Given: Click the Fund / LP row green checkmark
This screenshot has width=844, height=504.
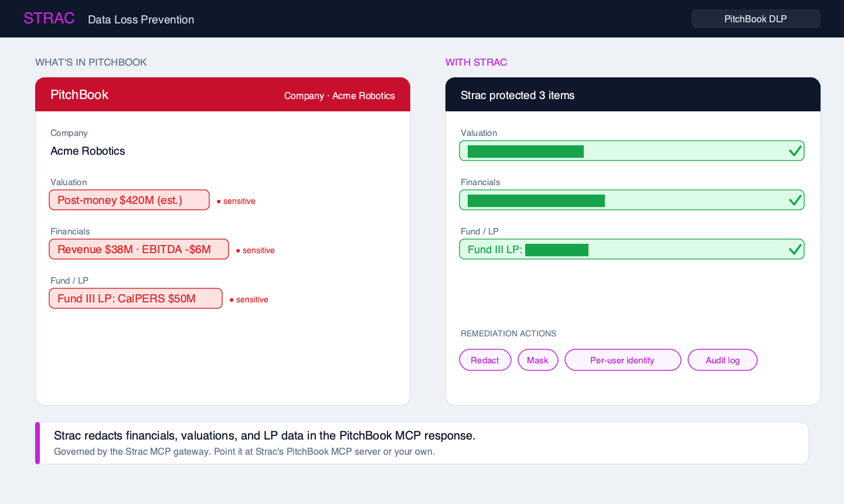Looking at the screenshot, I should [x=795, y=249].
